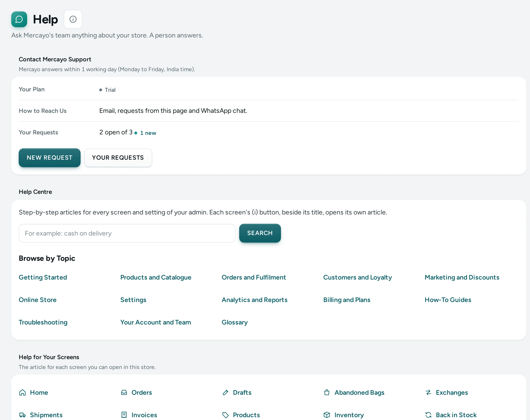Screen dimensions: 530x420
Task: Open Marketing and Discounts topic
Action: coord(462,277)
